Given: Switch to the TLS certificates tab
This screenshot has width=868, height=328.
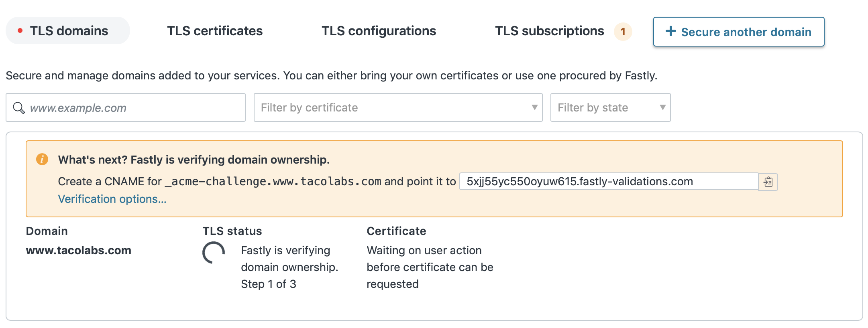Looking at the screenshot, I should pyautogui.click(x=215, y=30).
